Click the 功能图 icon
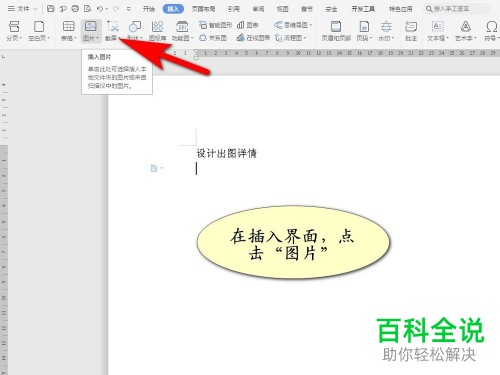Image resolution: width=500 pixels, height=375 pixels. coord(182,27)
